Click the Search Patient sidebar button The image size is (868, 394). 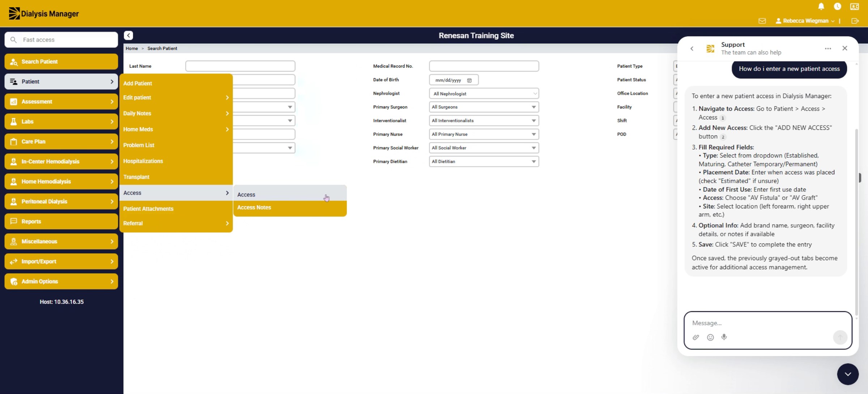(x=61, y=62)
